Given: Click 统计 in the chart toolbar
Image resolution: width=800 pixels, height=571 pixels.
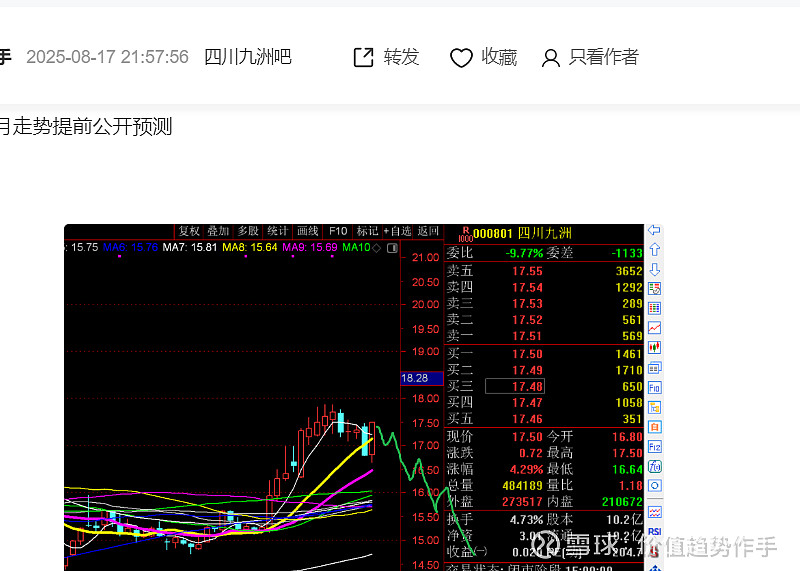Looking at the screenshot, I should tap(278, 231).
